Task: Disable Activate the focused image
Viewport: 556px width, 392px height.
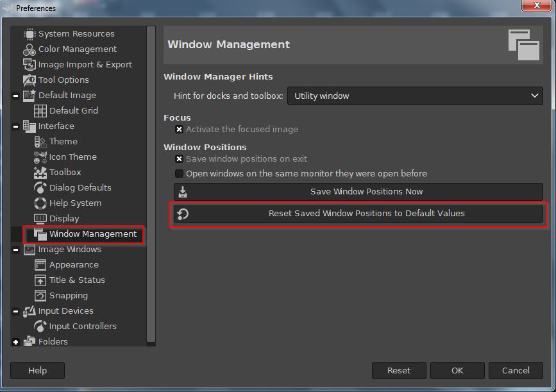Action: point(179,129)
